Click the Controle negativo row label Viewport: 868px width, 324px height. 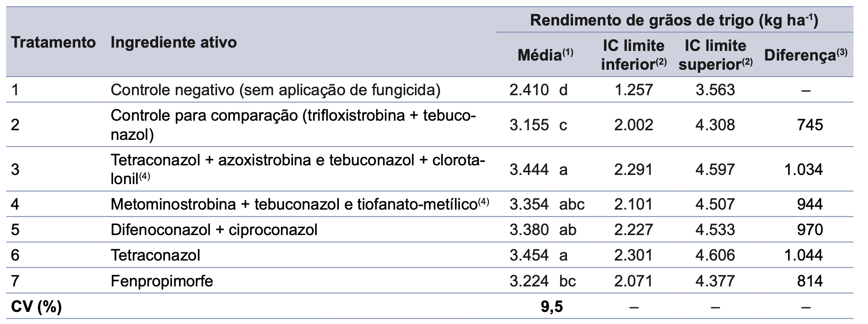coord(275,90)
